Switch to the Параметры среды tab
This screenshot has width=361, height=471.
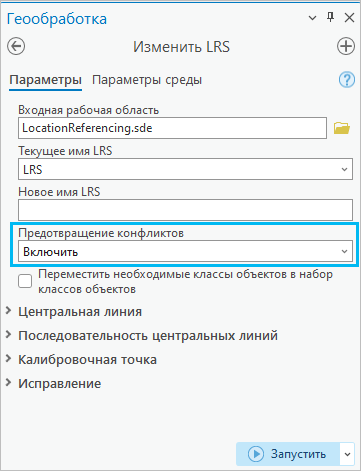click(x=147, y=80)
